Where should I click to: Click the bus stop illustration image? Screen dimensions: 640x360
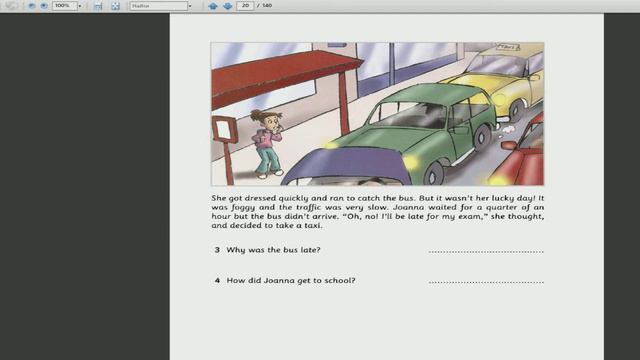(x=378, y=114)
